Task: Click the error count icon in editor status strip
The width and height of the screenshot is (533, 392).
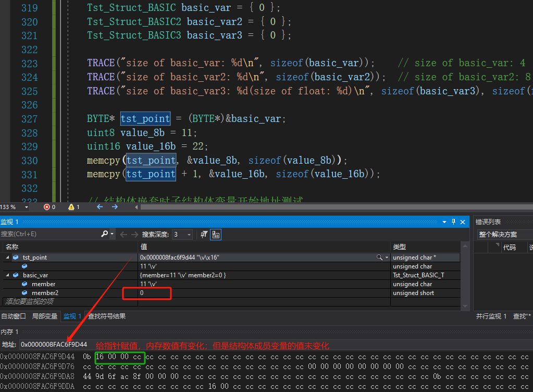Action: click(x=47, y=207)
